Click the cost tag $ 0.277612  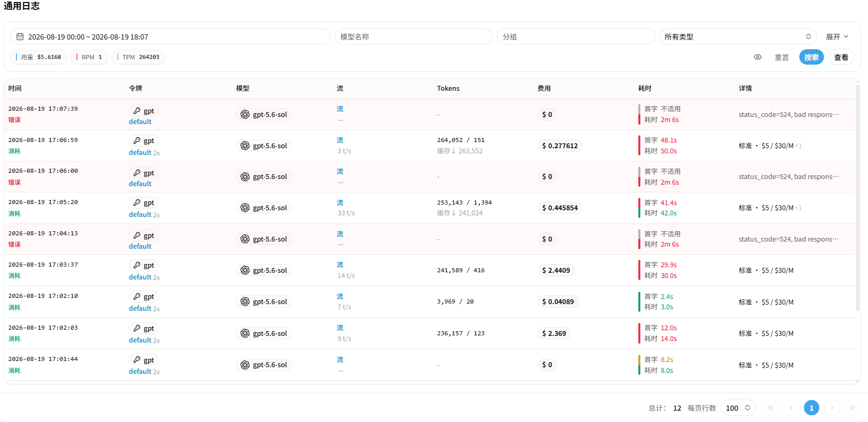[560, 146]
